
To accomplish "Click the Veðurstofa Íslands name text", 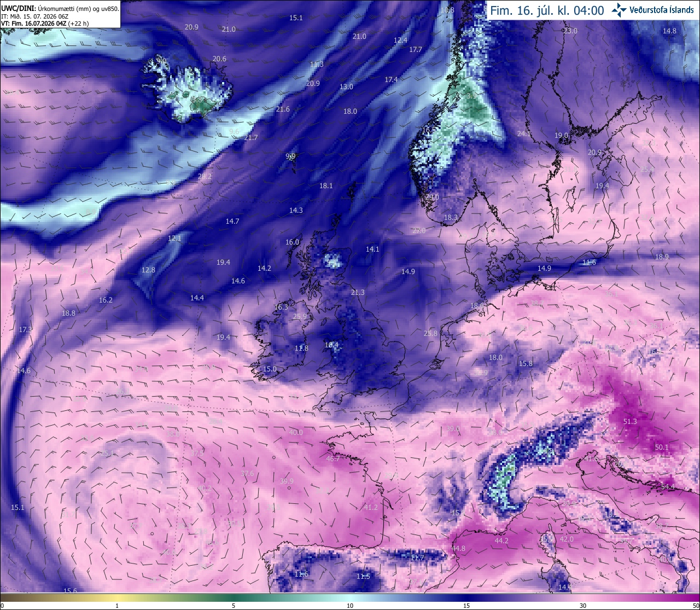I will point(662,10).
